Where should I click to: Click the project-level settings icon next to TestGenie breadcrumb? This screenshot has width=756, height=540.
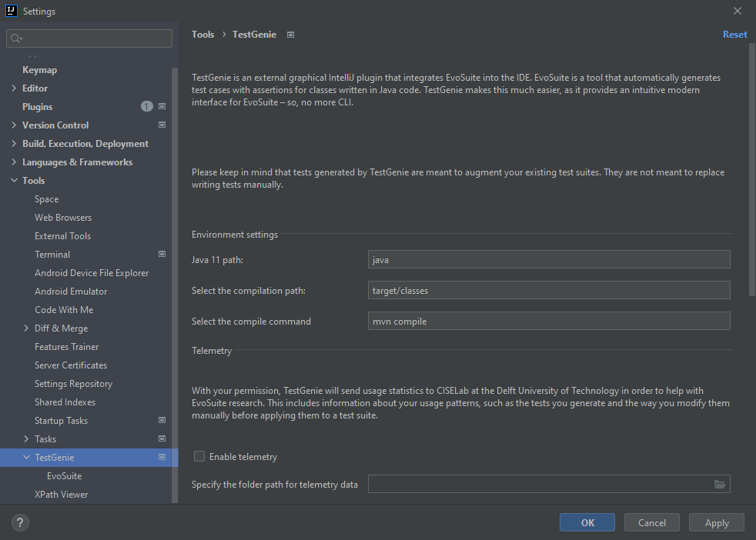291,35
